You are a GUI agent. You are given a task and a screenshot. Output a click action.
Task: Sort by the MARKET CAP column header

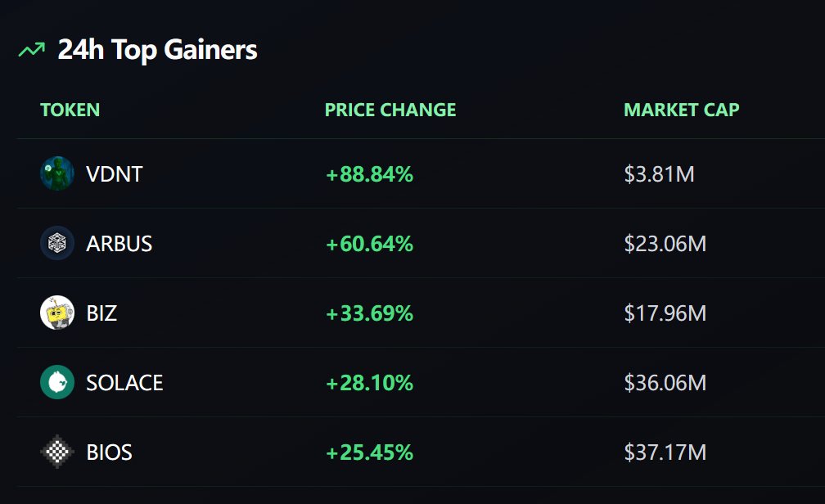[681, 110]
